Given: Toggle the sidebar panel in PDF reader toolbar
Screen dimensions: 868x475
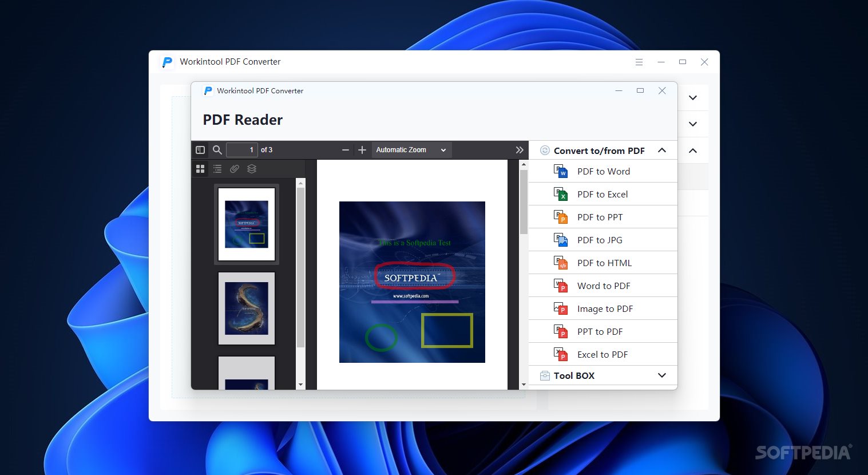Looking at the screenshot, I should coord(200,150).
